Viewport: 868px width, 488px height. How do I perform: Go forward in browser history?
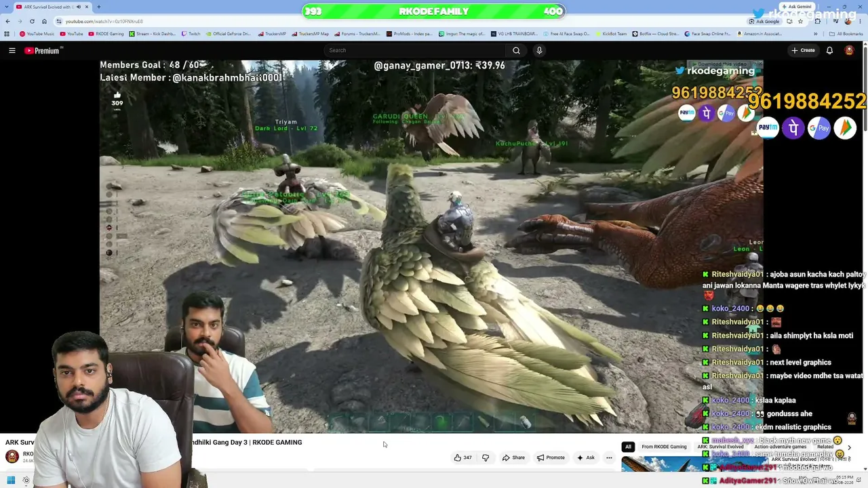[19, 21]
